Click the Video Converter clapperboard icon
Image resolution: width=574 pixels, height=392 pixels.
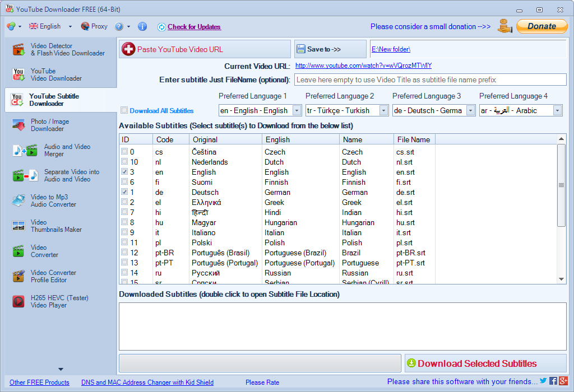point(18,251)
